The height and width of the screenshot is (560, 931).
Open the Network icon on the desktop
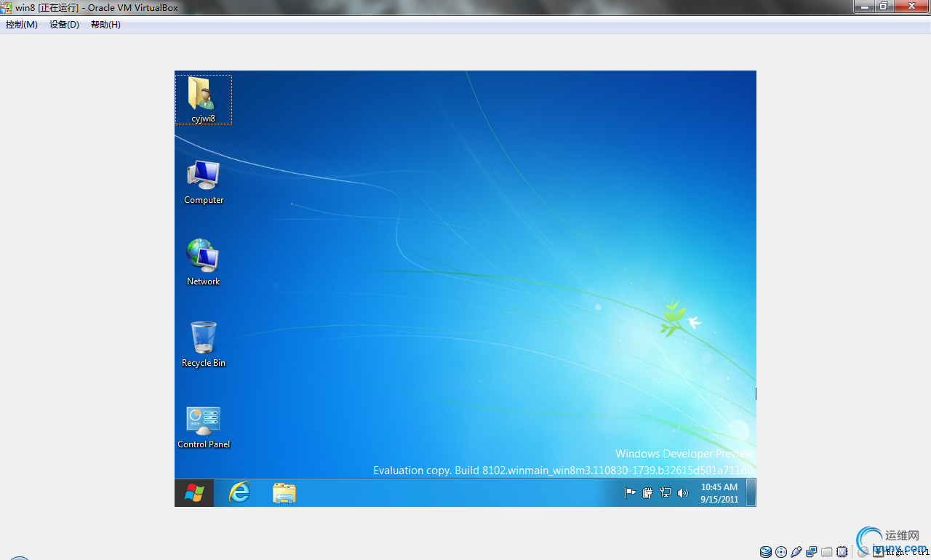point(203,258)
